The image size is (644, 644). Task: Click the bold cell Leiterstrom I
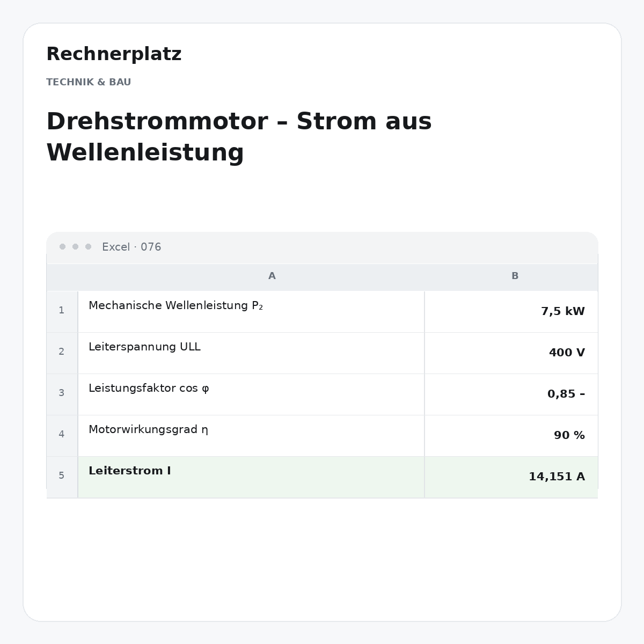tap(251, 477)
